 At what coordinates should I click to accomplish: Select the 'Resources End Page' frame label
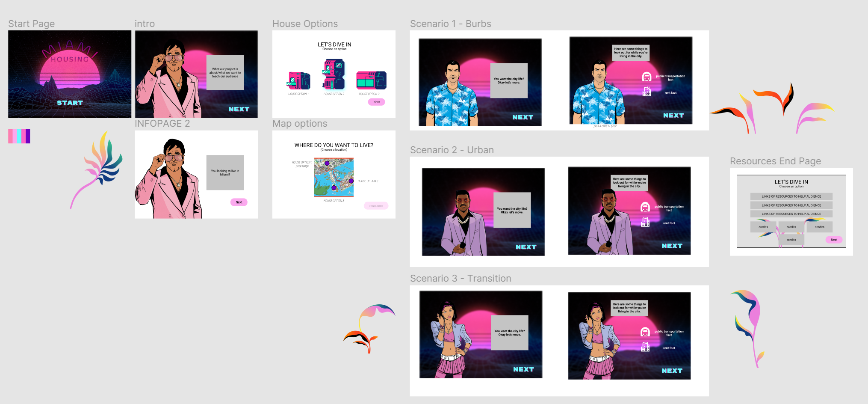click(775, 161)
